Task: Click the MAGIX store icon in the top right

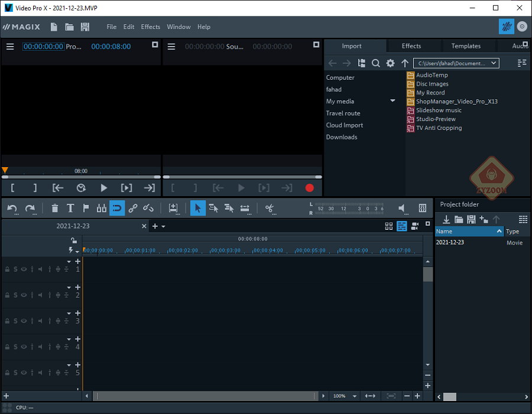Action: [506, 27]
